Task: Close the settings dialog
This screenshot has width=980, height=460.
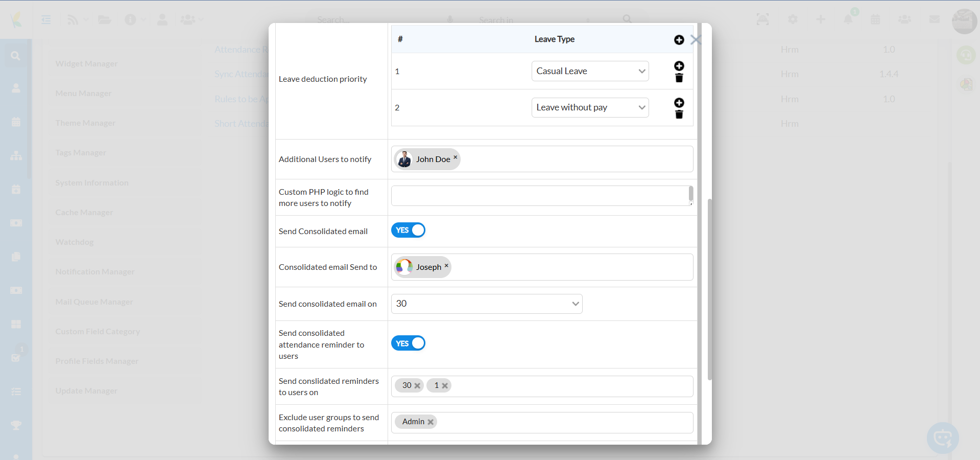Action: [x=696, y=40]
